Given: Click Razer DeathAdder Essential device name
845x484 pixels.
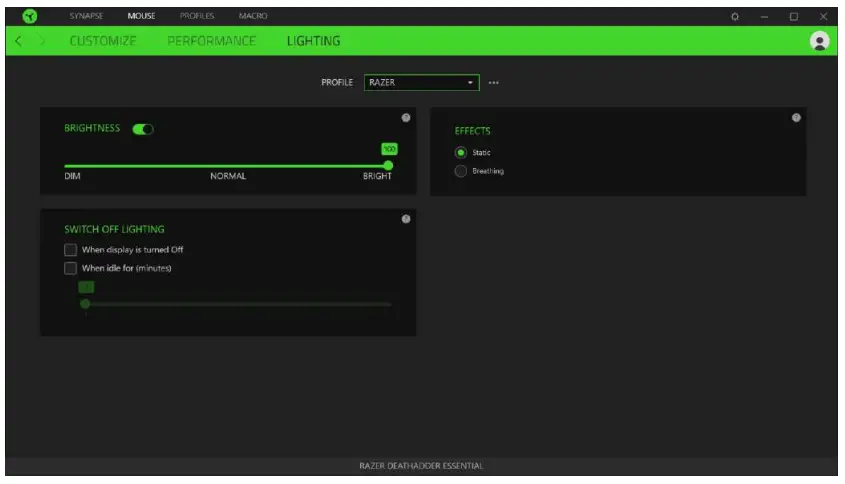Looking at the screenshot, I should [x=421, y=466].
